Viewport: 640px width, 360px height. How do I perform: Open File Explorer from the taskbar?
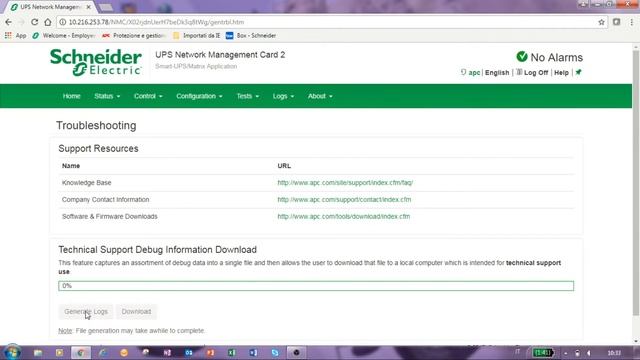(x=38, y=352)
